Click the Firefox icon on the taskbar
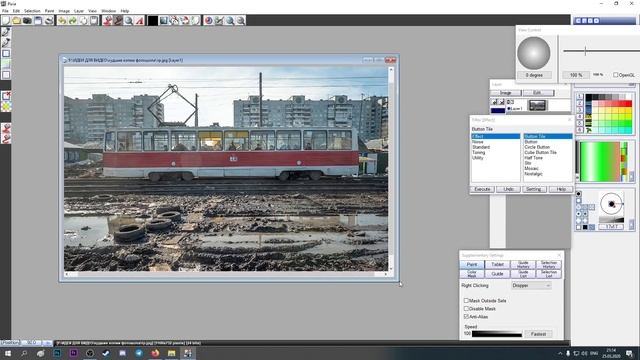640x360 pixels. click(155, 353)
